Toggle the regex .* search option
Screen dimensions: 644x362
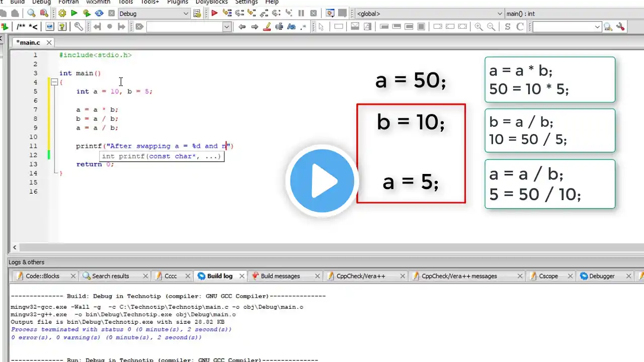[304, 27]
